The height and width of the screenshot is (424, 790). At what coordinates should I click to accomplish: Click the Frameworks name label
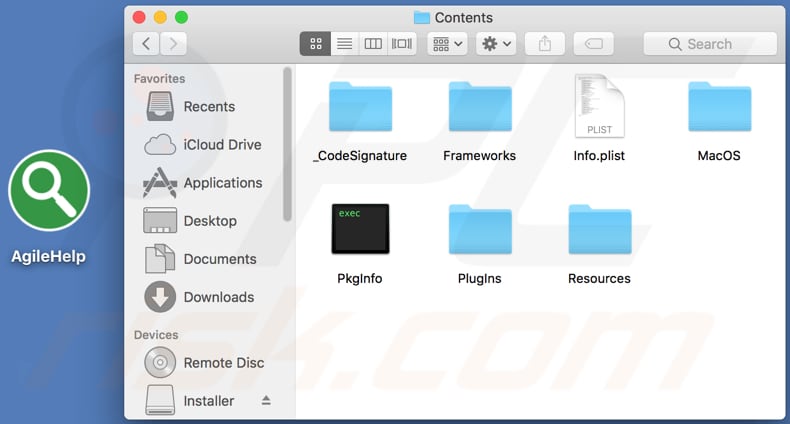click(480, 156)
